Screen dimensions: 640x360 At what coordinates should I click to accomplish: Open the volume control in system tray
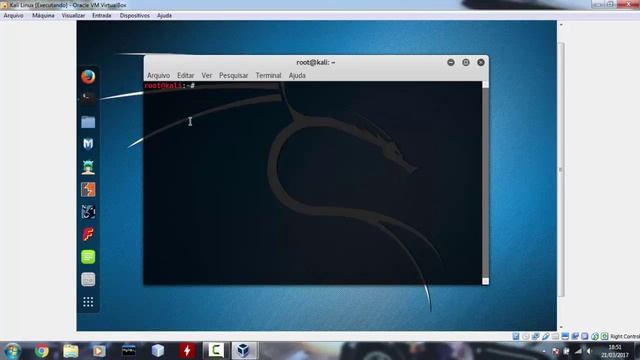click(x=589, y=351)
